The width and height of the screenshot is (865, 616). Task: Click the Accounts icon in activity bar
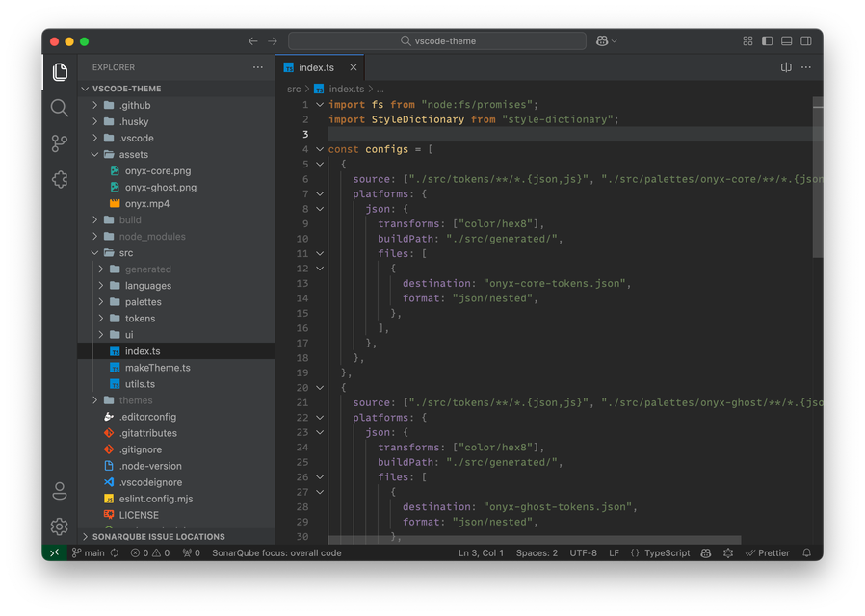[x=60, y=491]
